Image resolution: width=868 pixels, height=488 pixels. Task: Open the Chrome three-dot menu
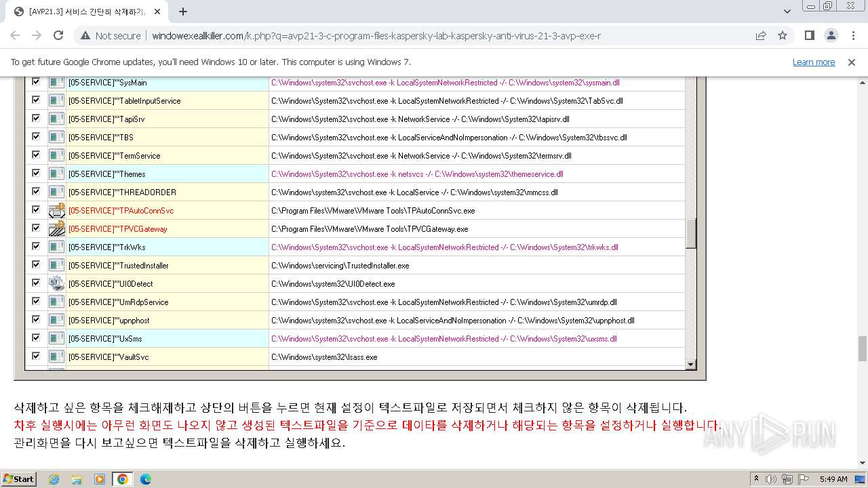(x=852, y=36)
